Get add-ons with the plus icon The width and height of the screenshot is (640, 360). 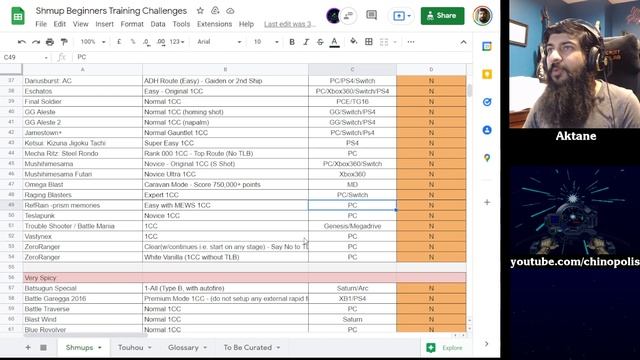(x=487, y=202)
